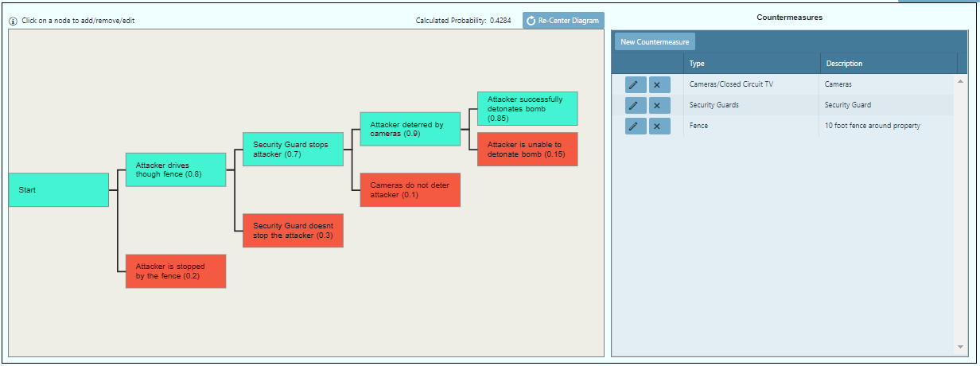The image size is (980, 366).
Task: Click the info icon beside node instructions
Action: coord(14,21)
